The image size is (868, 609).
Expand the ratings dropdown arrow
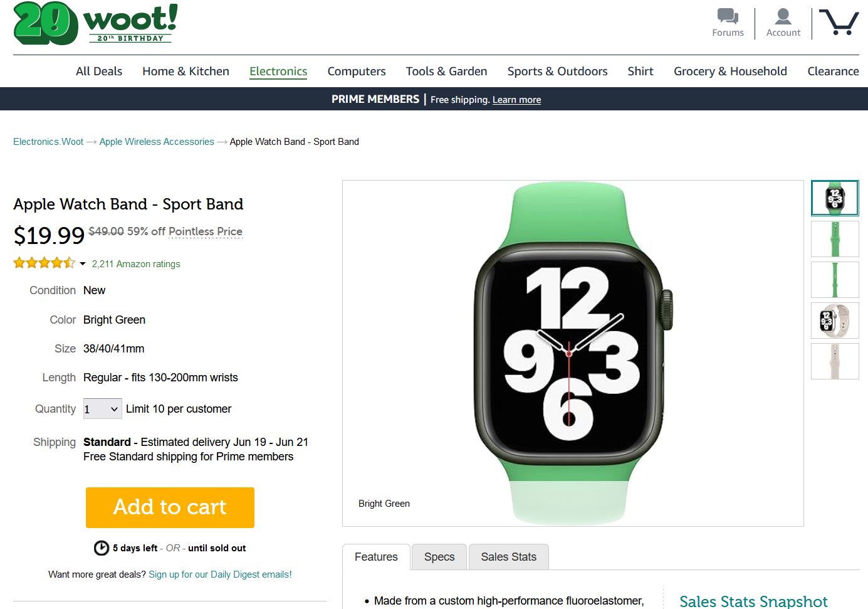click(x=83, y=264)
